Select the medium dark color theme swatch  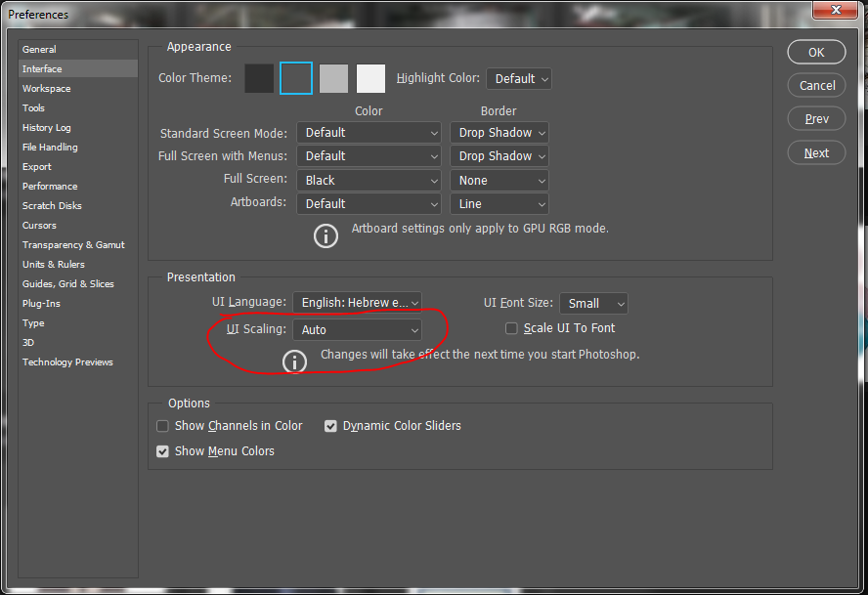click(x=296, y=78)
